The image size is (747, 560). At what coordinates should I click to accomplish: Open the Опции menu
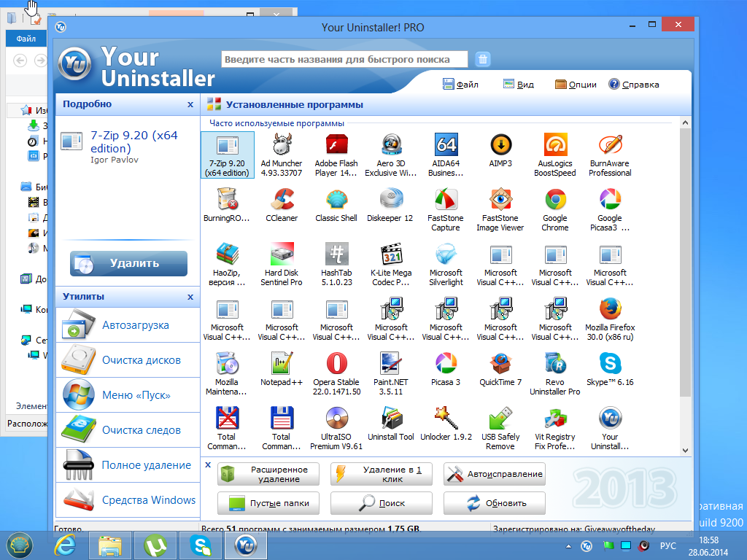point(576,85)
